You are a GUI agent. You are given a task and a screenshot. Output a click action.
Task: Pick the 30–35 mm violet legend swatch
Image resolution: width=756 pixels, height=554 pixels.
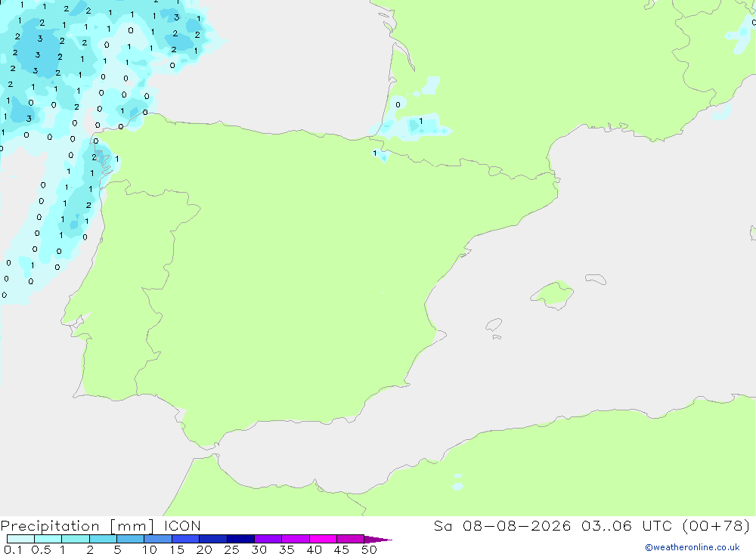268,539
